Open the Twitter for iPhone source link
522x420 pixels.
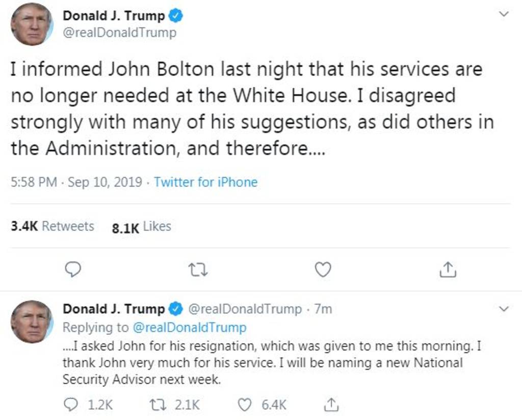click(x=205, y=182)
